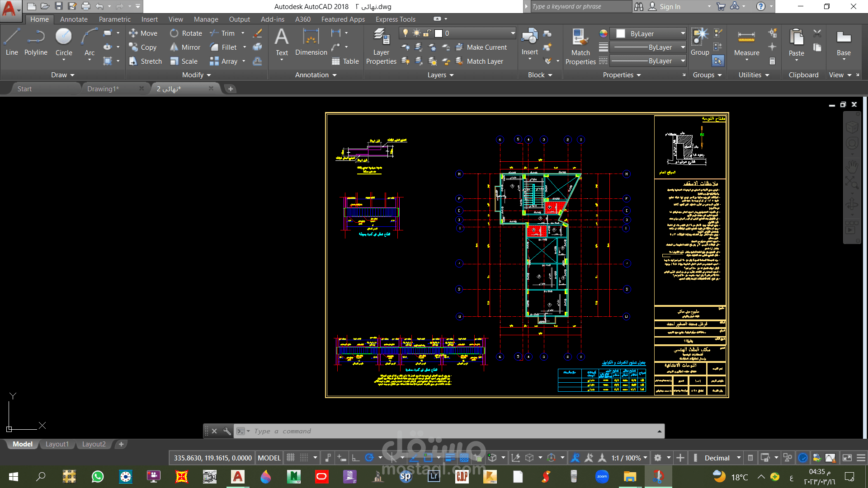Click the ByLayer object color swatch
868x488 pixels.
tap(621, 34)
